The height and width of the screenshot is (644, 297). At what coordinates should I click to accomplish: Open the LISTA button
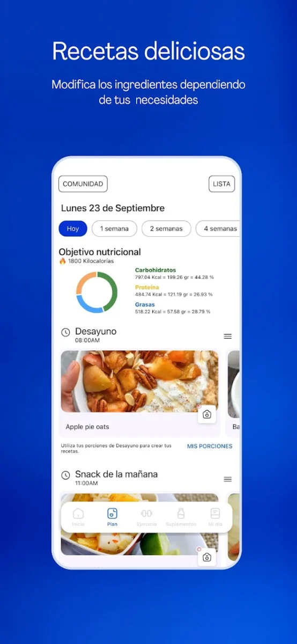(221, 184)
